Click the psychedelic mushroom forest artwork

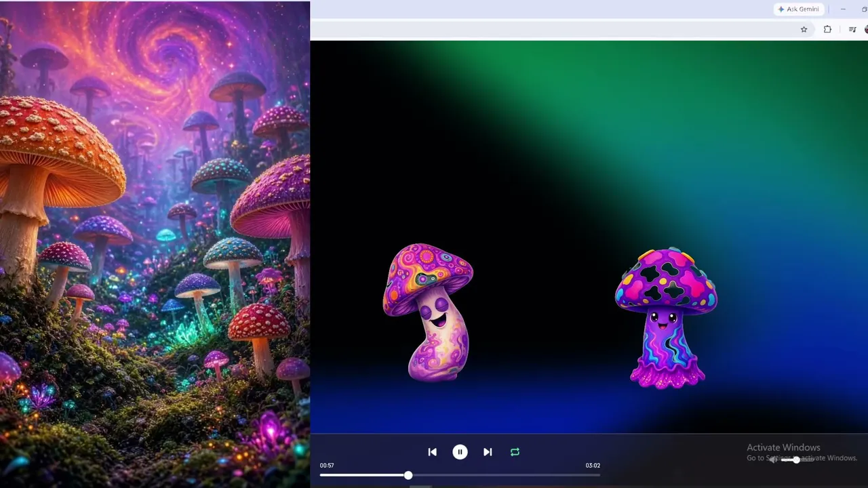[155, 244]
